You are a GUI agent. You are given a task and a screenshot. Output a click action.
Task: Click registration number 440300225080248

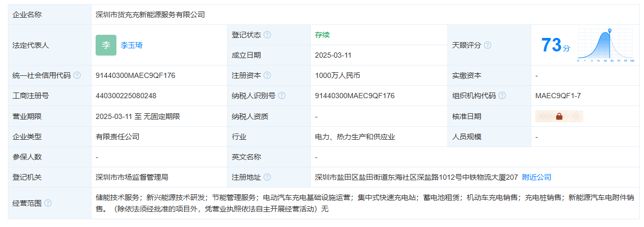[126, 96]
